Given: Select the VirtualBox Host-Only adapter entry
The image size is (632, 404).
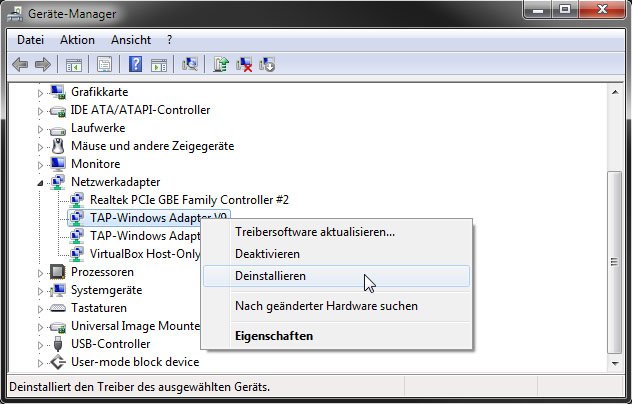Looking at the screenshot, I should (x=145, y=254).
